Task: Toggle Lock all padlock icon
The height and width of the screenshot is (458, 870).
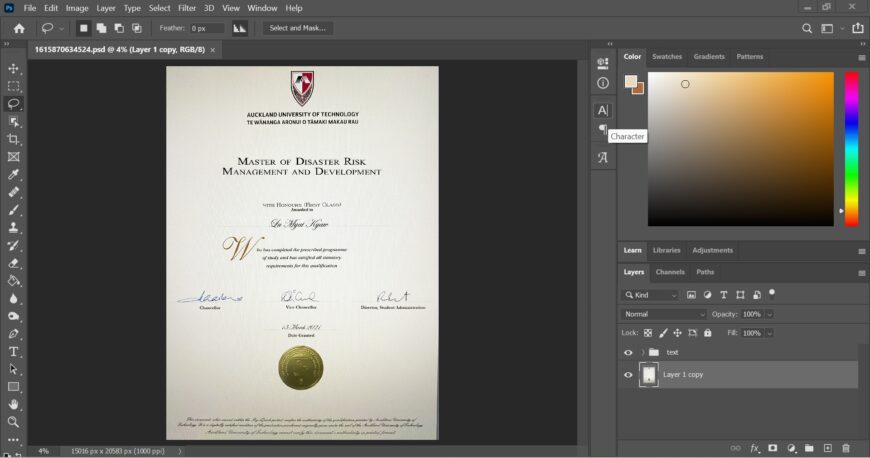Action: pyautogui.click(x=707, y=333)
